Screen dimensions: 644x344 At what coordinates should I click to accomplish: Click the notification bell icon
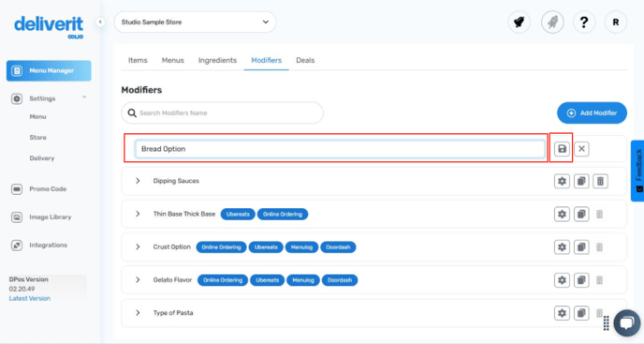520,22
